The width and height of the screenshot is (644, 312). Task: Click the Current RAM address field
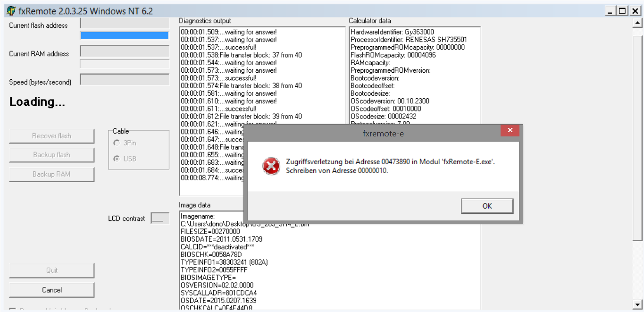(125, 51)
